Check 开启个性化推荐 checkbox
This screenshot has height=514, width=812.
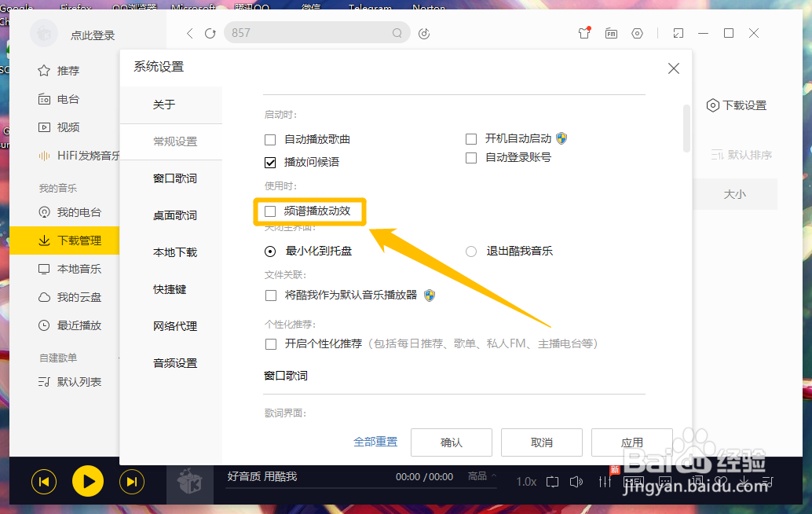(270, 344)
